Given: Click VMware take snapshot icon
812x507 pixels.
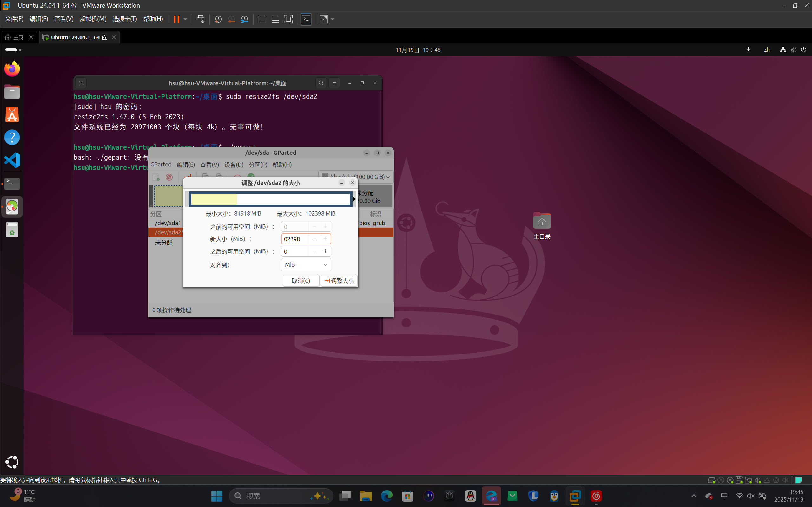Looking at the screenshot, I should (218, 19).
